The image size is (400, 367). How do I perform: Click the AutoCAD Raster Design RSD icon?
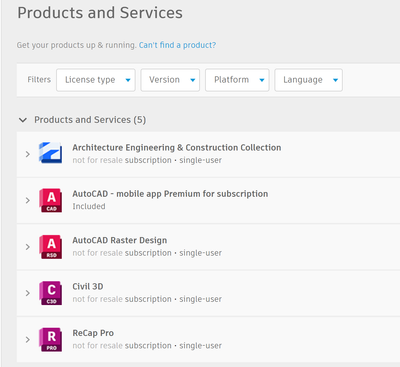[50, 247]
